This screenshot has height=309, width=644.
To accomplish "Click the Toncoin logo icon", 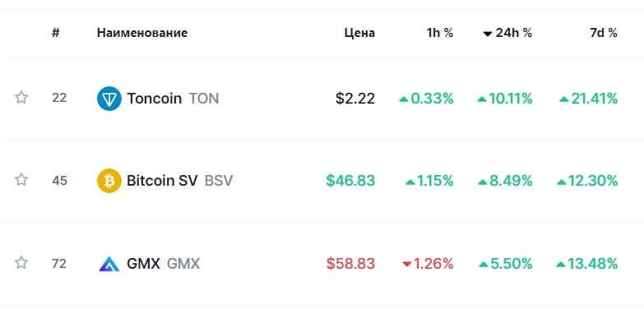I will click(x=109, y=99).
